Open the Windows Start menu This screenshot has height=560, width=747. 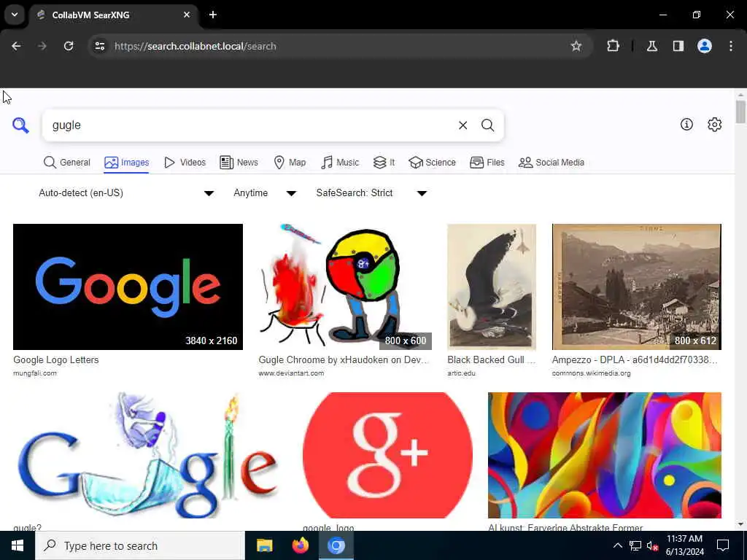[x=18, y=545]
